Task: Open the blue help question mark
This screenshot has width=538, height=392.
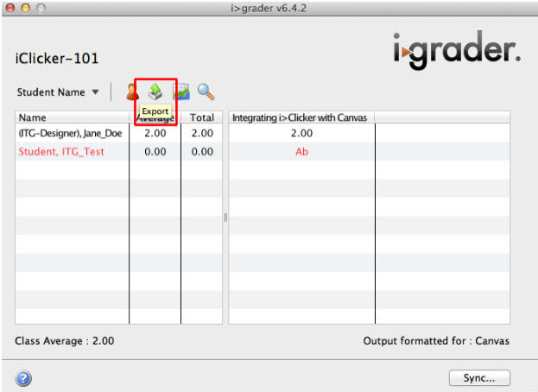Action: [x=23, y=378]
